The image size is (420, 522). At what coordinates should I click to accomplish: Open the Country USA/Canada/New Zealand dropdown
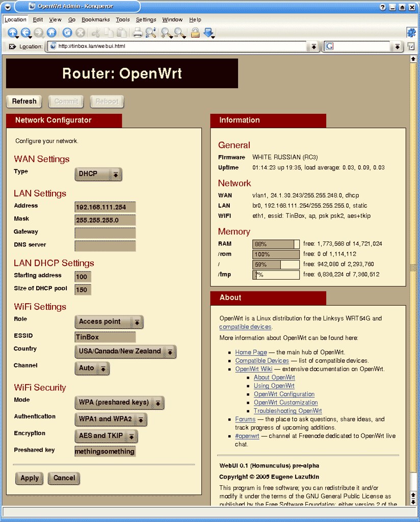click(125, 351)
